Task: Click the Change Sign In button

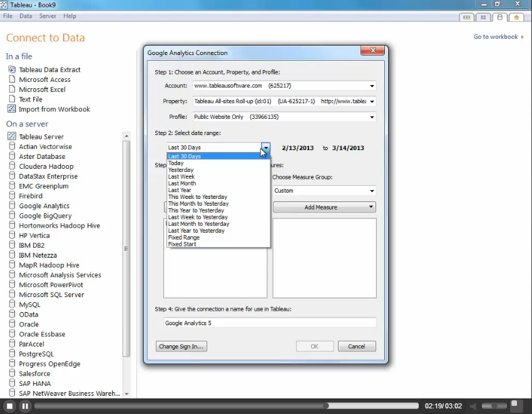Action: coord(181,346)
